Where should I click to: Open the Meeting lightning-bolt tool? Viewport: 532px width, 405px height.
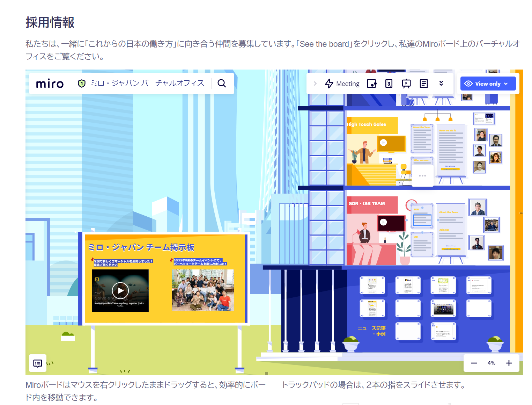point(342,84)
